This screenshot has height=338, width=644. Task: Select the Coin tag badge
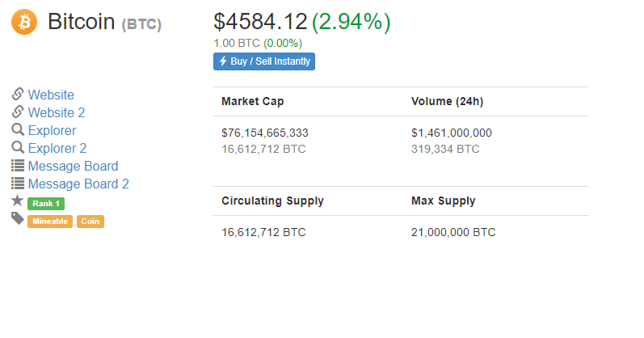click(x=90, y=222)
